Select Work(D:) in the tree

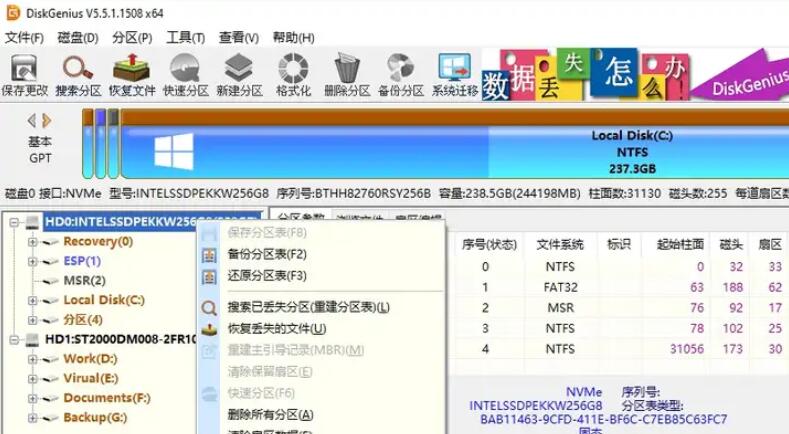point(91,359)
